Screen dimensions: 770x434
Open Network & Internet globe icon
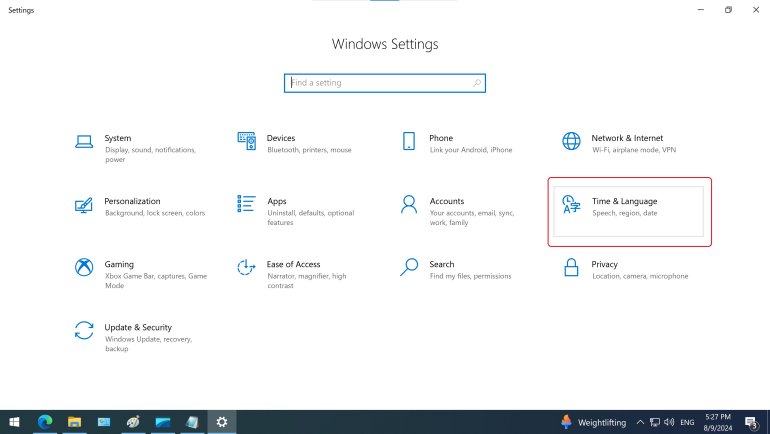(571, 141)
